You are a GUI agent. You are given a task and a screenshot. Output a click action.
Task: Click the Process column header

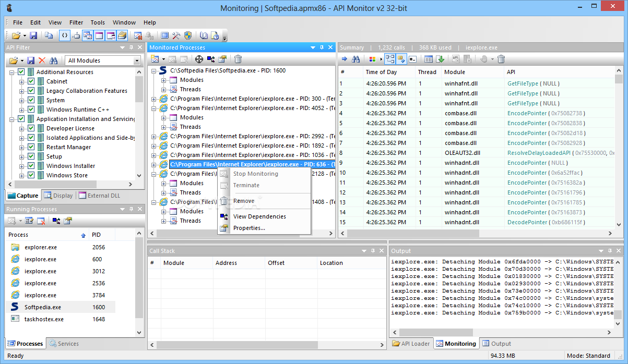tap(47, 235)
